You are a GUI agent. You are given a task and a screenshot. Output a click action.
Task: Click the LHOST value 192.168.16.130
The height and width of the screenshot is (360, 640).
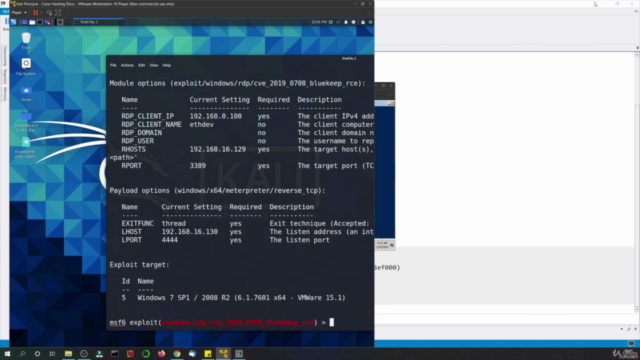pos(190,232)
